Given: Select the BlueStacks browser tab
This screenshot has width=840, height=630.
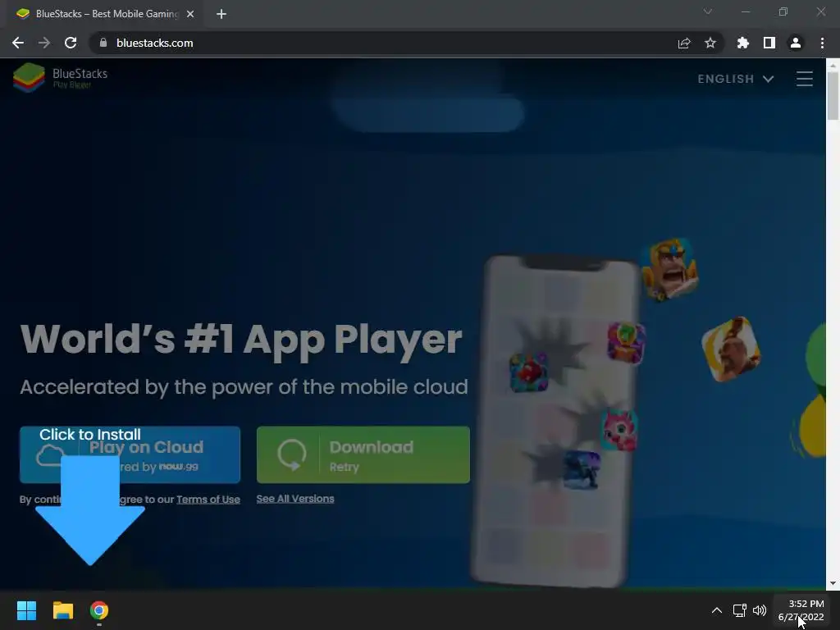Looking at the screenshot, I should (104, 14).
